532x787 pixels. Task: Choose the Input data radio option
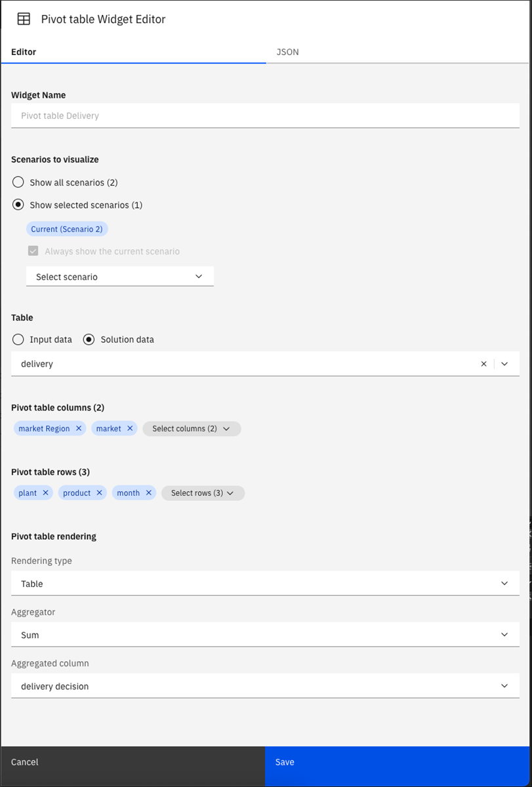[18, 339]
